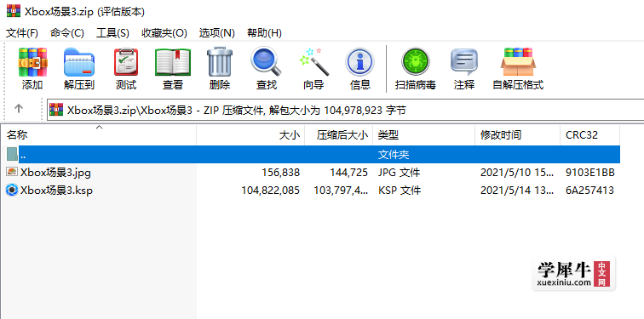The image size is (644, 319).
Task: Click type cell '文件夹' in selected row
Action: coord(394,155)
